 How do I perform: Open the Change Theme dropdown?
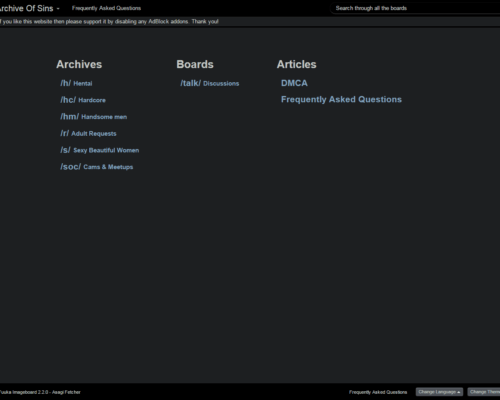click(x=484, y=392)
